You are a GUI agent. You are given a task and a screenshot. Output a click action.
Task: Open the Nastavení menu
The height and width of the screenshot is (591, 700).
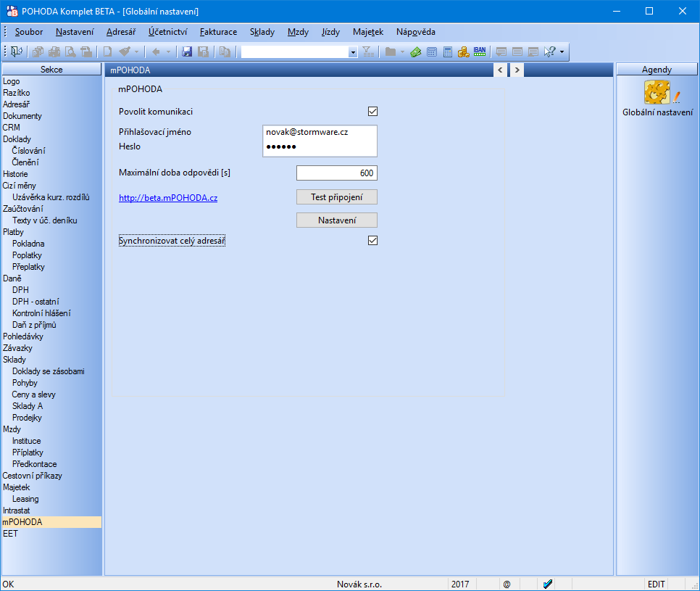[x=75, y=32]
